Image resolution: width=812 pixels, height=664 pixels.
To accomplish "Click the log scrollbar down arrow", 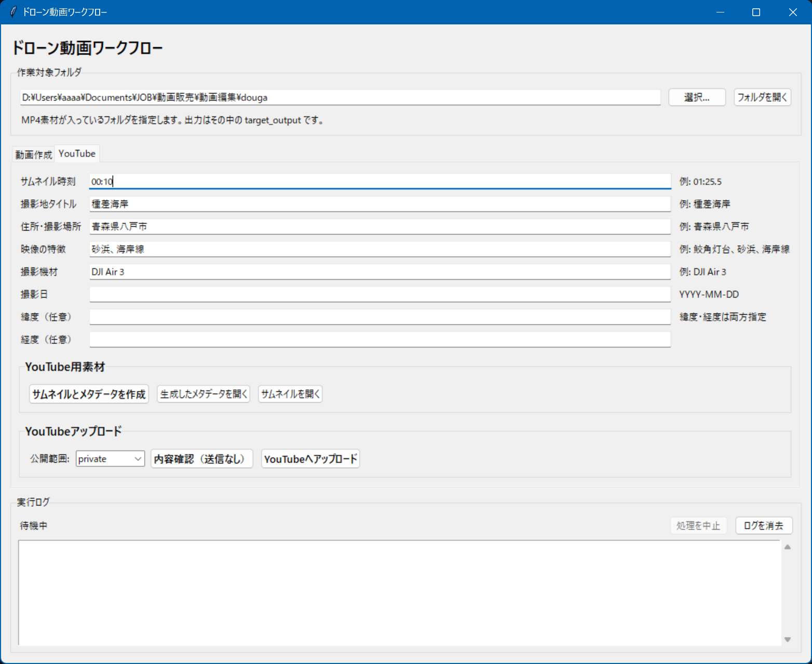I will [x=788, y=640].
